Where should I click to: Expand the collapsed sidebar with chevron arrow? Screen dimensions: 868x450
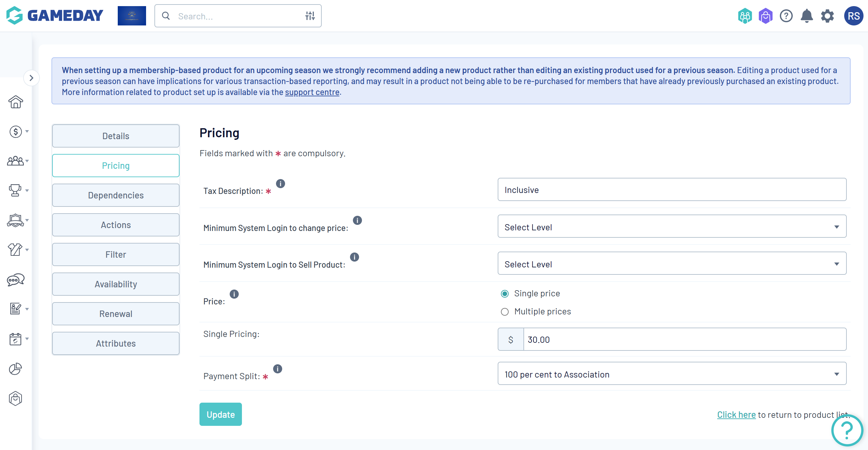pos(31,78)
